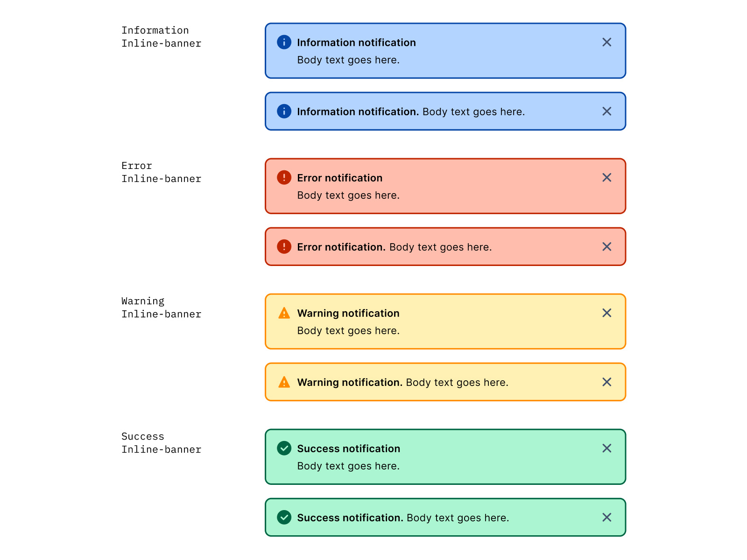
Task: Click the orange warning triangle in two-line banner
Action: coord(284,313)
